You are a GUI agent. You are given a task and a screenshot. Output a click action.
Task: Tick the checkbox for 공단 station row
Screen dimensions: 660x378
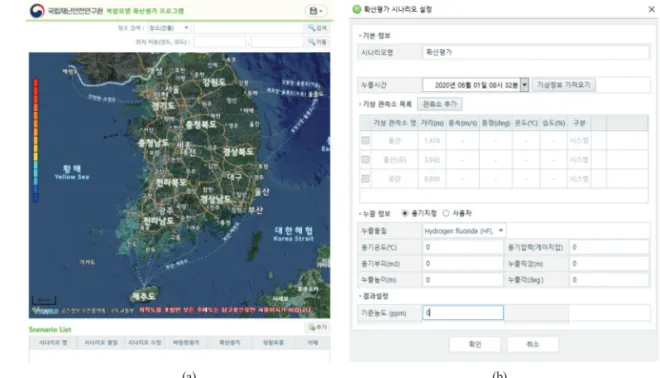coord(365,178)
